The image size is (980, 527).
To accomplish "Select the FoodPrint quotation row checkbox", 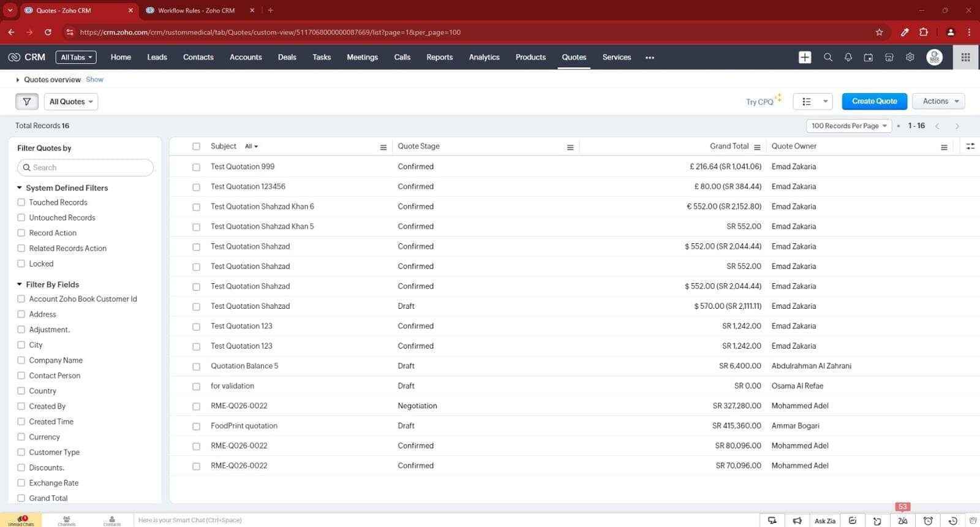I will (x=196, y=426).
